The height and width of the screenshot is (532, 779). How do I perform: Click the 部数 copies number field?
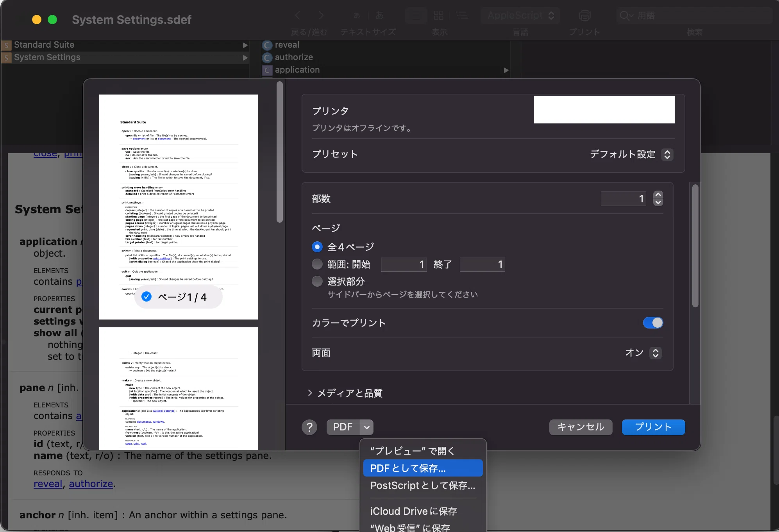(x=624, y=199)
